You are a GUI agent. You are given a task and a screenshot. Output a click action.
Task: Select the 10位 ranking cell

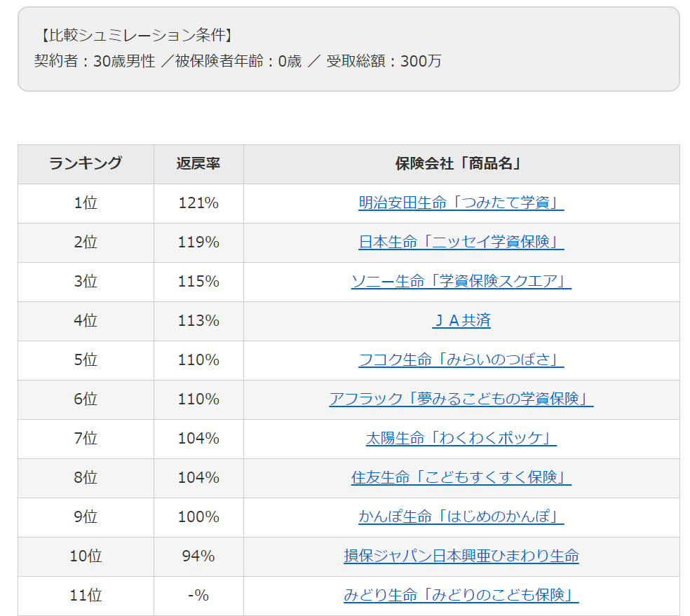(x=86, y=556)
